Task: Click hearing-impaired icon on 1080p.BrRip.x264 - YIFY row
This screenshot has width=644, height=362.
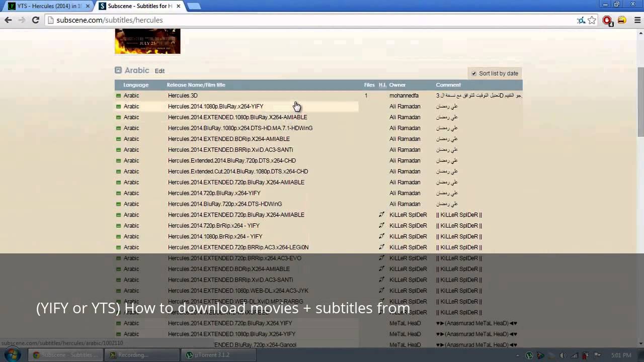Action: coord(381,236)
